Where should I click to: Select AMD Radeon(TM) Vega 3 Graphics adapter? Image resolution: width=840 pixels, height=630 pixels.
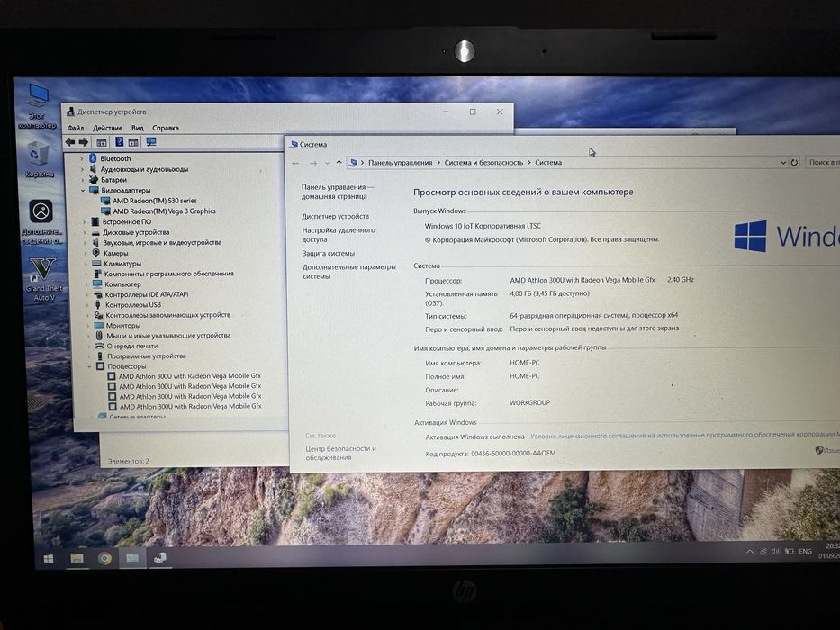164,211
